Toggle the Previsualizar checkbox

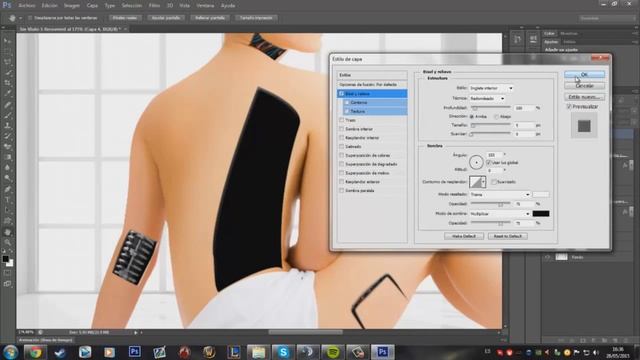569,107
